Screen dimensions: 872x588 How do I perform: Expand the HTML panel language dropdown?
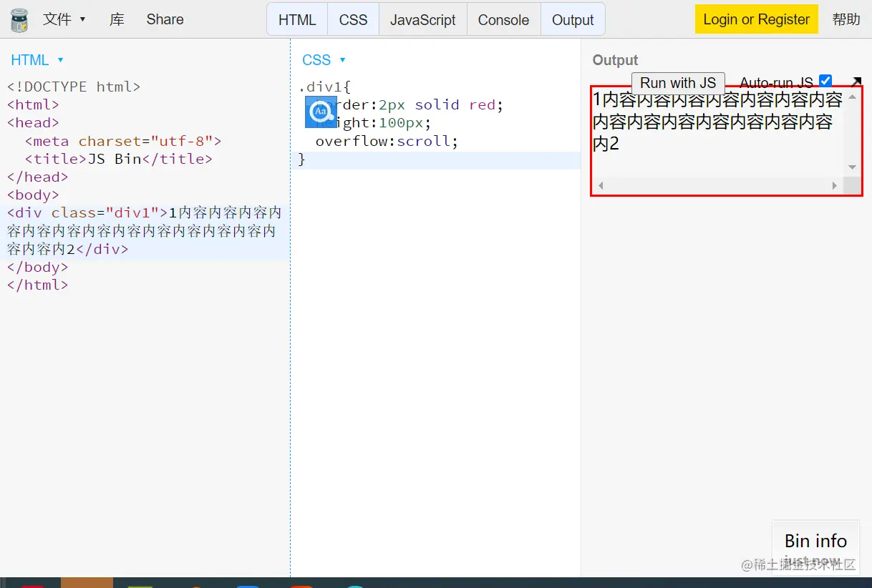pos(37,60)
